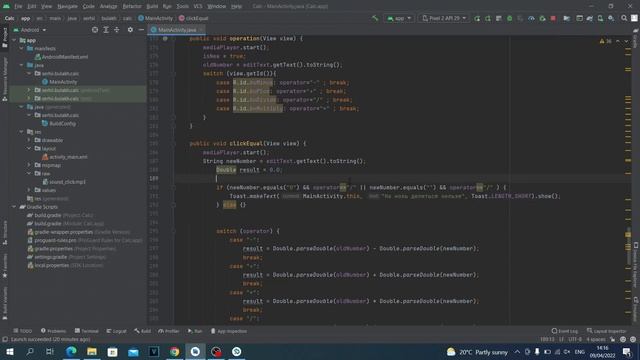This screenshot has height=360, width=640.
Task: Click the UTF-8 encoding status bar item
Action: click(575, 339)
